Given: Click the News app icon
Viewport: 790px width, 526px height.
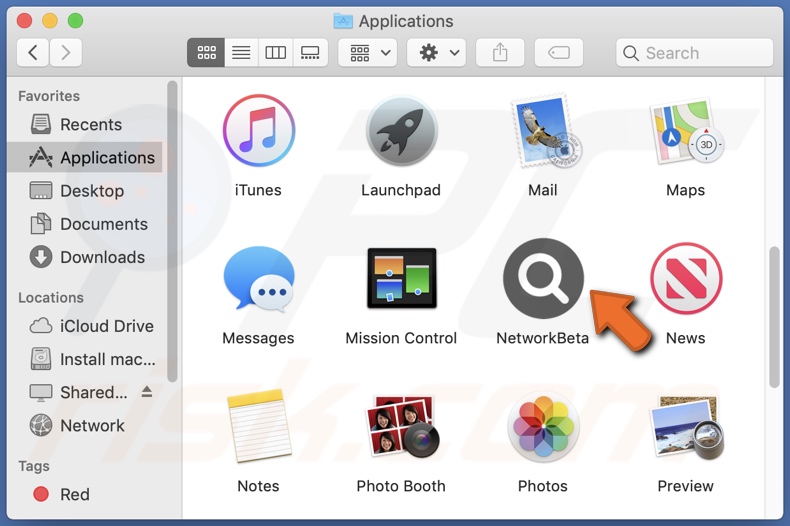Looking at the screenshot, I should point(686,278).
